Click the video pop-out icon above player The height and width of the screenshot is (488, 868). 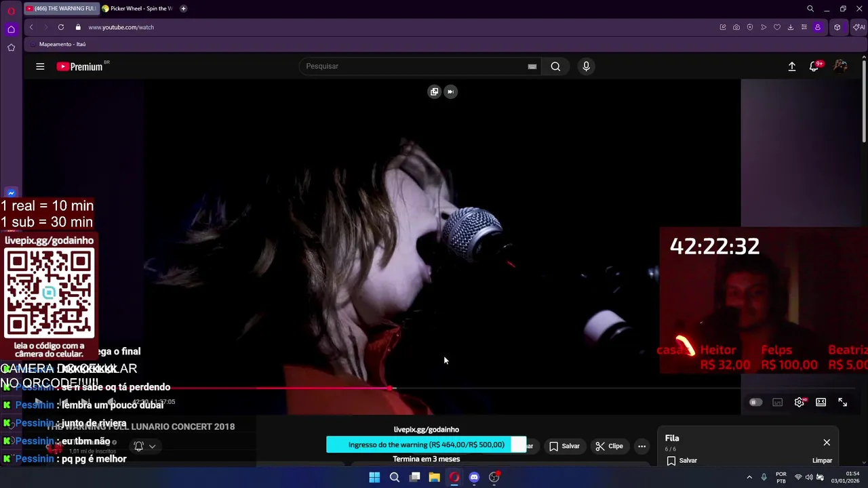tap(434, 91)
